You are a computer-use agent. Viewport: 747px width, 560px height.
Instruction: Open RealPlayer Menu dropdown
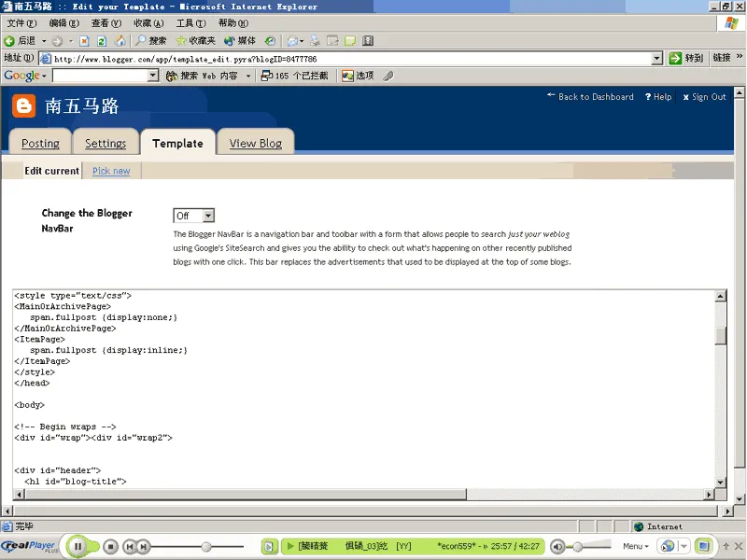tap(635, 546)
